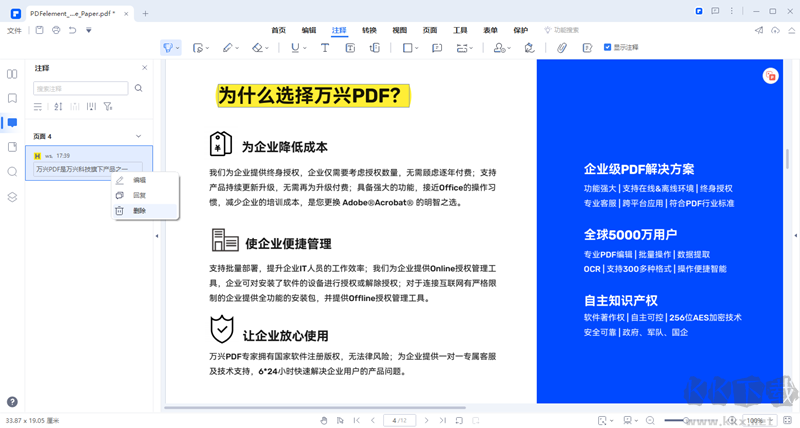Choose 编辑 from the context menu

click(139, 180)
